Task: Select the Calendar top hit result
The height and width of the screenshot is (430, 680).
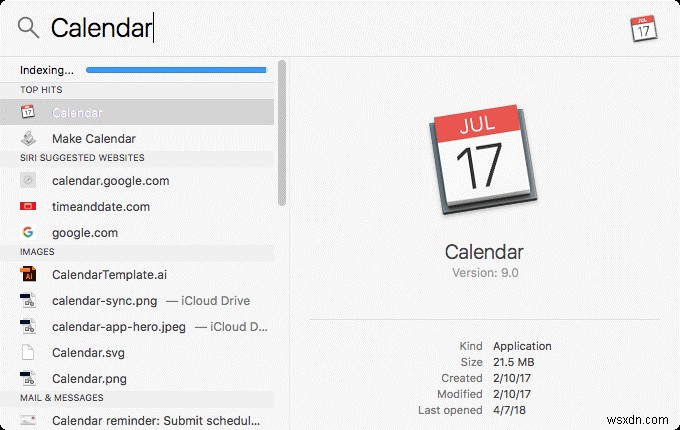Action: (x=137, y=112)
